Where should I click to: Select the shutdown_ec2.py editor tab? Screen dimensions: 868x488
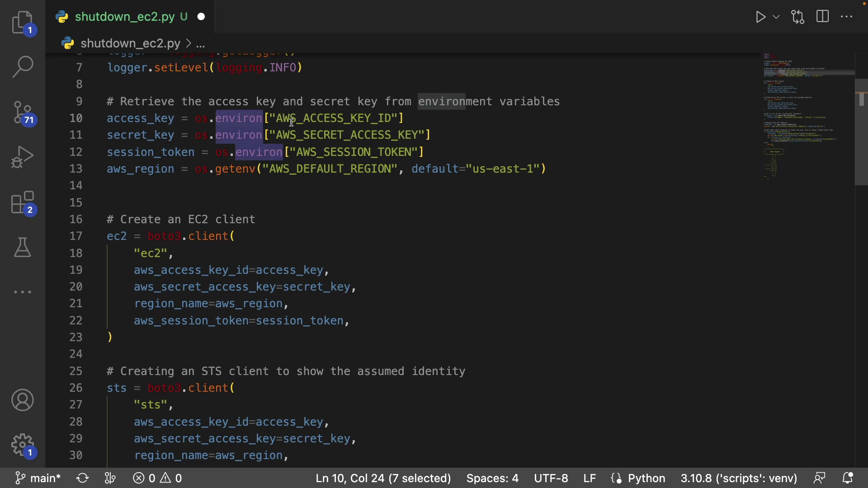point(124,17)
